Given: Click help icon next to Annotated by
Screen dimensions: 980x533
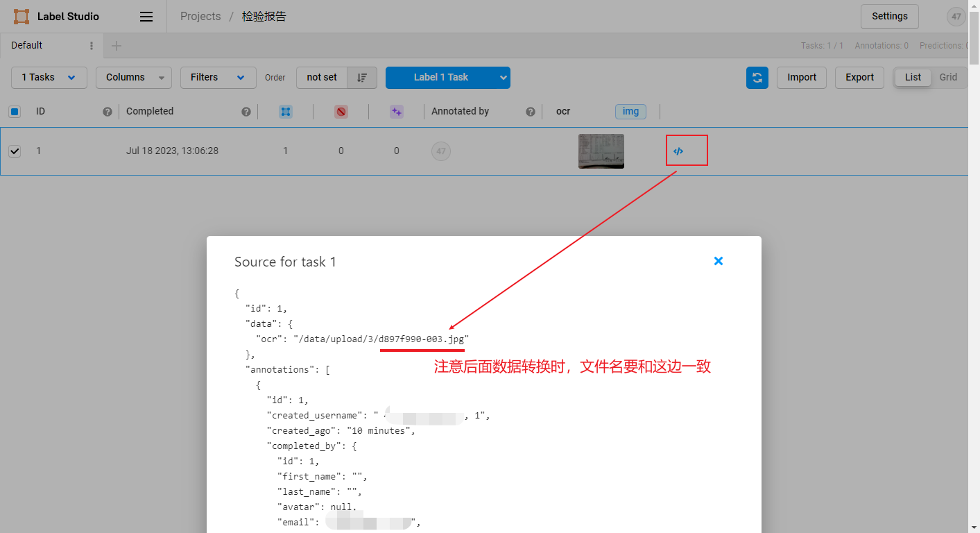Looking at the screenshot, I should (531, 112).
